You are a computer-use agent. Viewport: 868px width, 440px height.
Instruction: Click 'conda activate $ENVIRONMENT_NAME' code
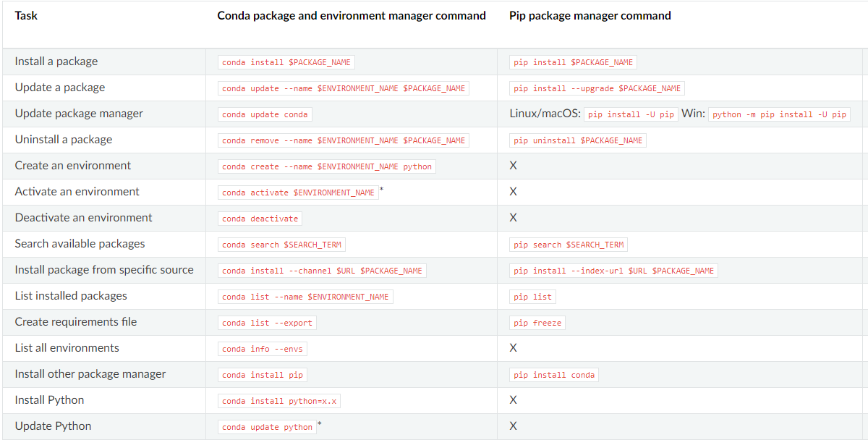pyautogui.click(x=298, y=192)
